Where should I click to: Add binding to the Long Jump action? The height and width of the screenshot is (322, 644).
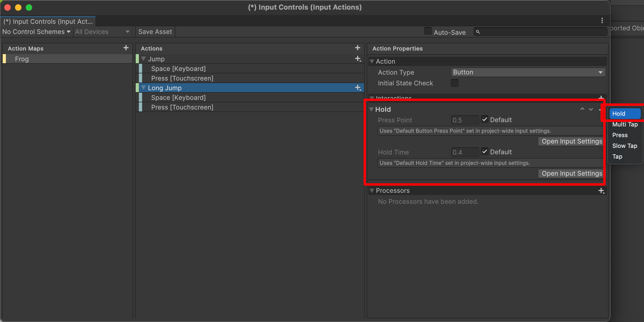358,88
